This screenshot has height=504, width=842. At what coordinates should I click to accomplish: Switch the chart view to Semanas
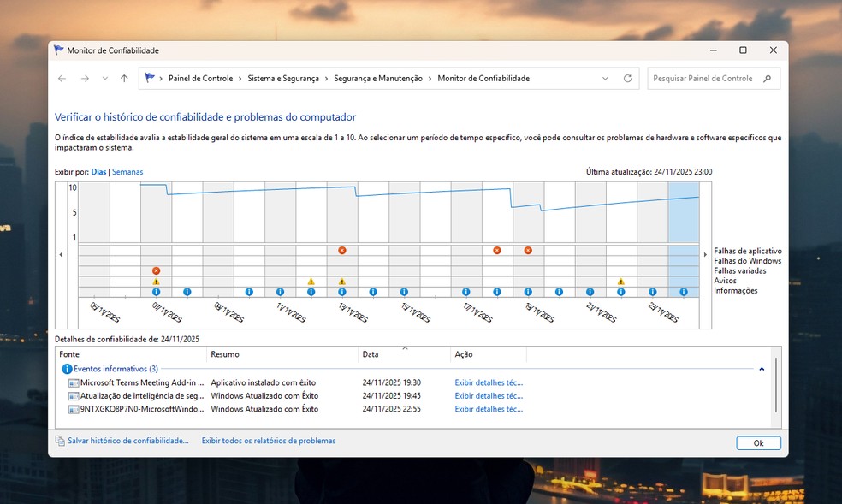click(127, 172)
